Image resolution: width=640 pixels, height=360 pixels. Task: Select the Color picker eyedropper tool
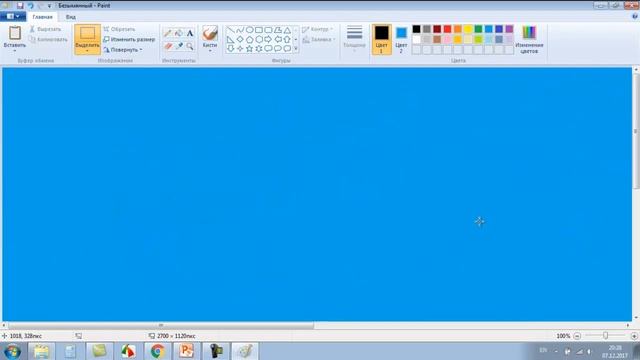click(x=179, y=46)
